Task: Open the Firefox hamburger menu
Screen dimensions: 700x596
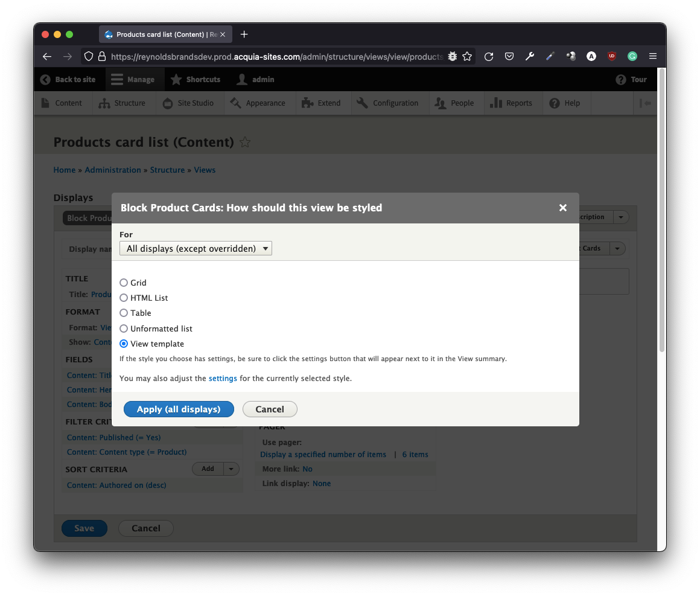Action: 653,56
